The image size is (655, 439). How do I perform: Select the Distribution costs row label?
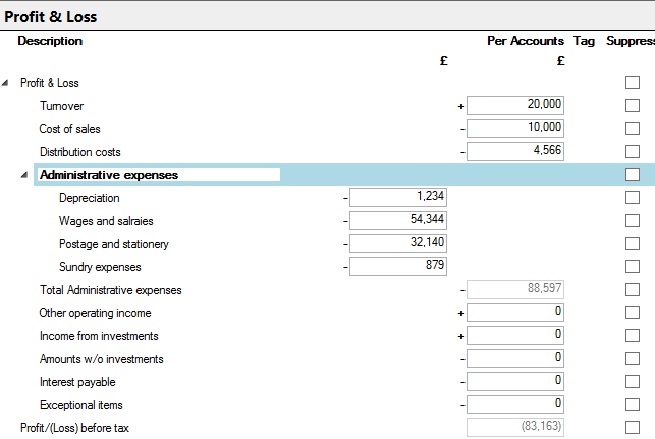80,152
